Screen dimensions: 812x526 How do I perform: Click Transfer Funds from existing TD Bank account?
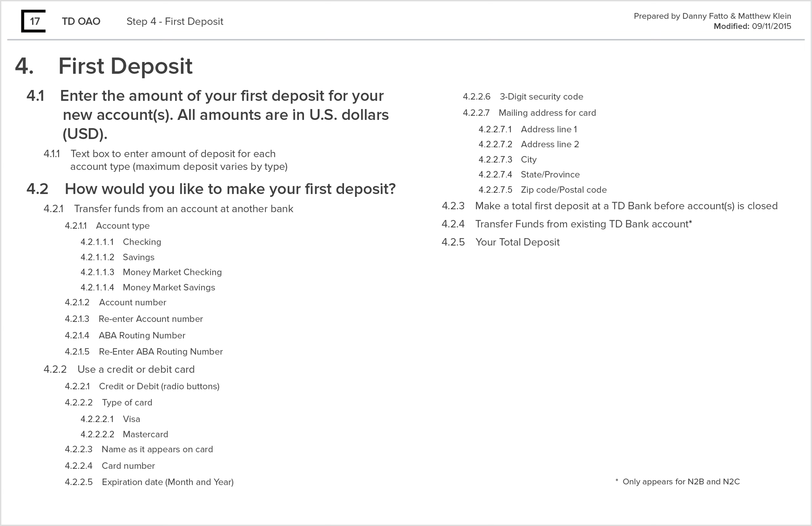[583, 224]
